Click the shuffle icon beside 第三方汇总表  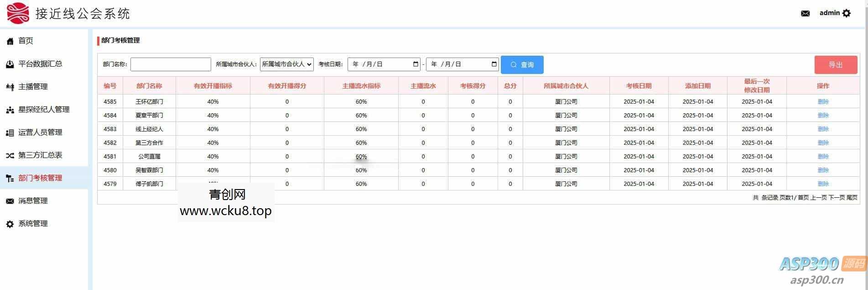point(10,155)
